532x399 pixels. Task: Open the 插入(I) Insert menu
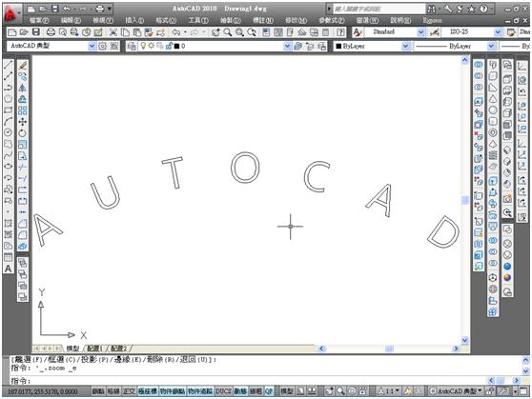(134, 20)
